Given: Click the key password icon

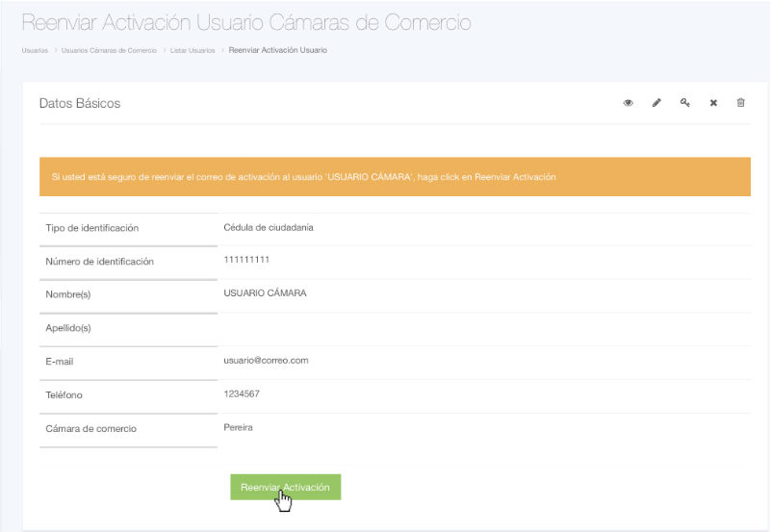Looking at the screenshot, I should click(685, 103).
